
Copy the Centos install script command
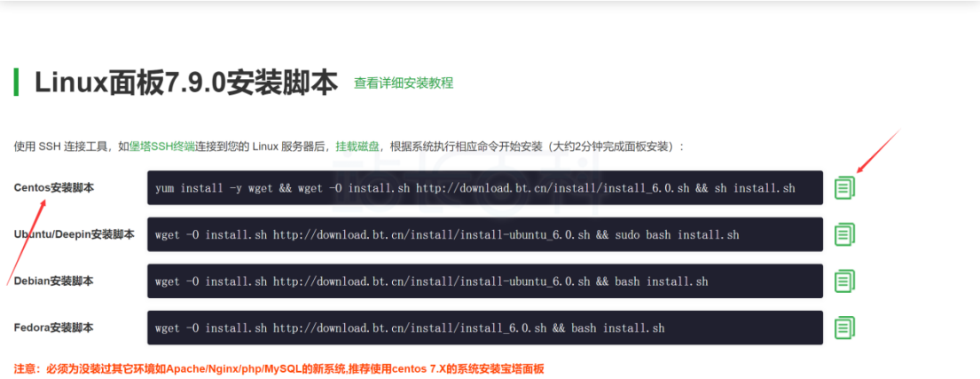[x=844, y=187]
